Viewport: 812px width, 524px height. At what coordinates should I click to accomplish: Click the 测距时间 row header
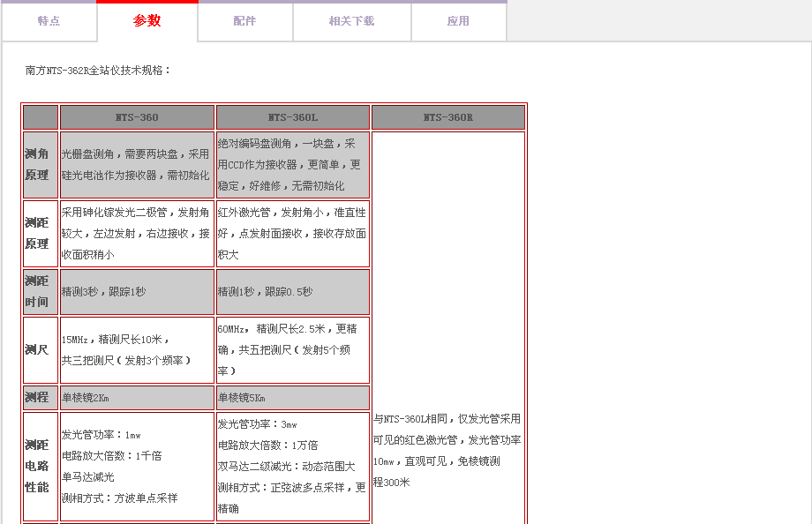pos(37,292)
